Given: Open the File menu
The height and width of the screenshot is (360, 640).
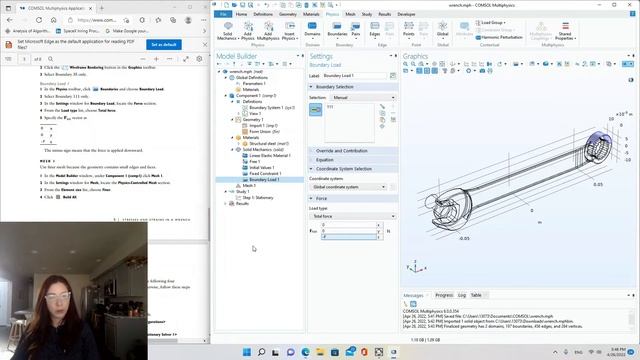Looking at the screenshot, I should (223, 14).
